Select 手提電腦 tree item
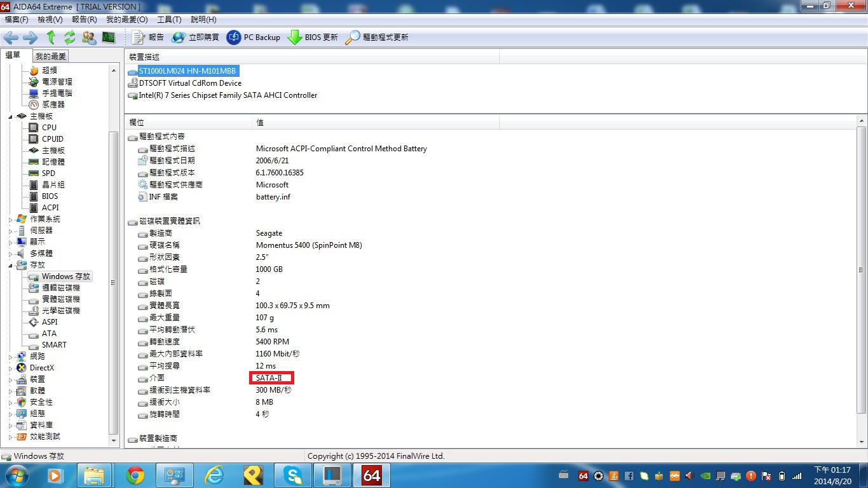Image resolution: width=868 pixels, height=488 pixels. (x=57, y=93)
